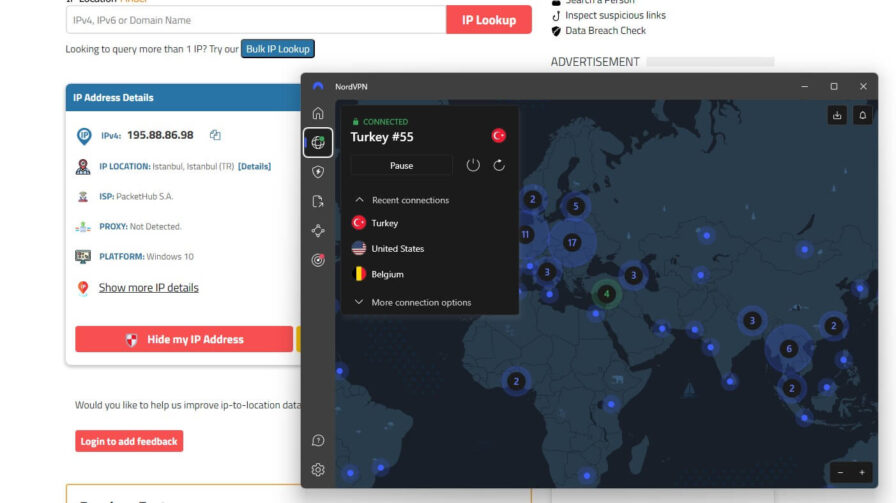Image resolution: width=896 pixels, height=503 pixels.
Task: Open Show more IP details link
Action: [149, 288]
